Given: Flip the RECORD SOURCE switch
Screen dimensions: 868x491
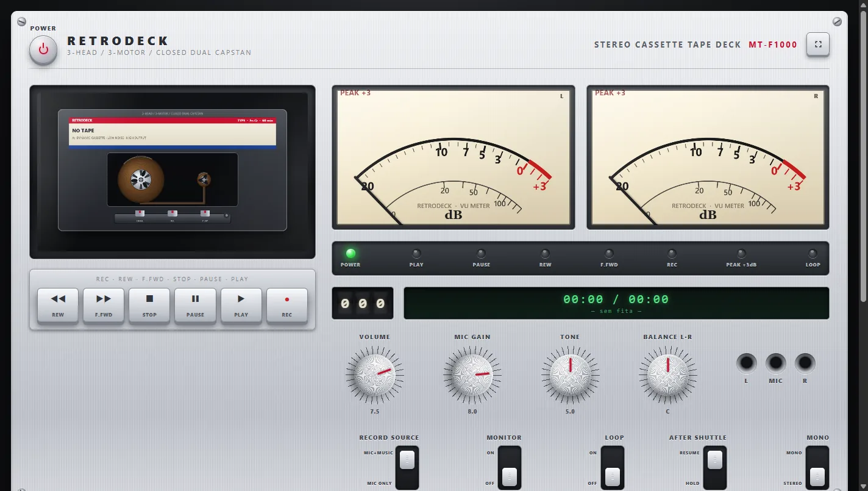Looking at the screenshot, I should coord(407,468).
